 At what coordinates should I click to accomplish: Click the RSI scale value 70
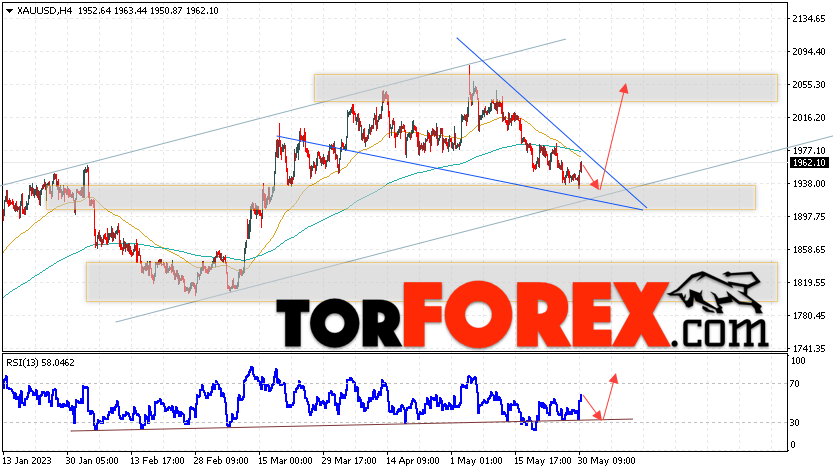795,384
